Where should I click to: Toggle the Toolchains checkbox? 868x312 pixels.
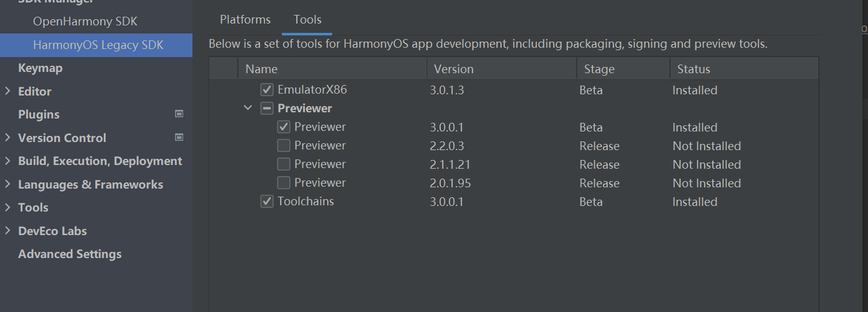click(x=267, y=202)
